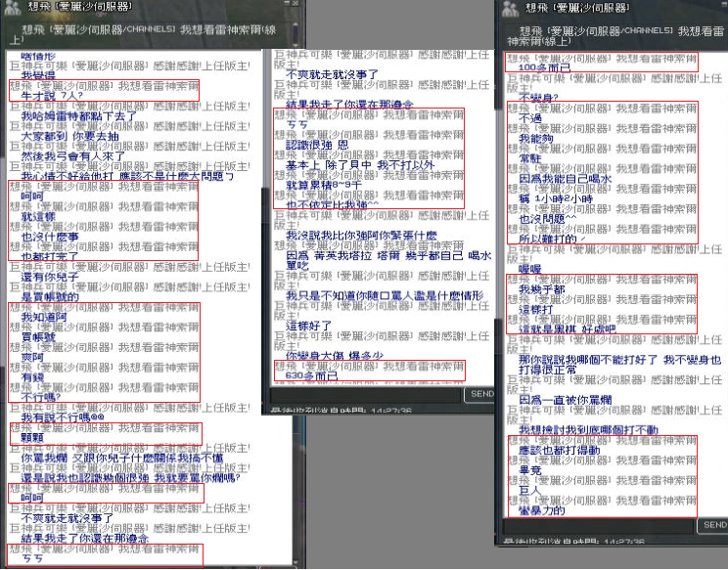Click the message '顆顆'
The width and height of the screenshot is (728, 570).
pyautogui.click(x=32, y=438)
